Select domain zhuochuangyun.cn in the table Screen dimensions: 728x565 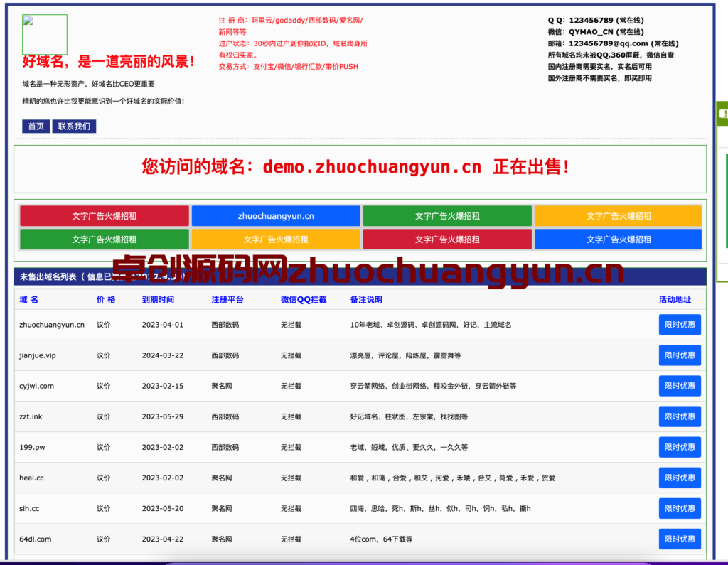[52, 325]
